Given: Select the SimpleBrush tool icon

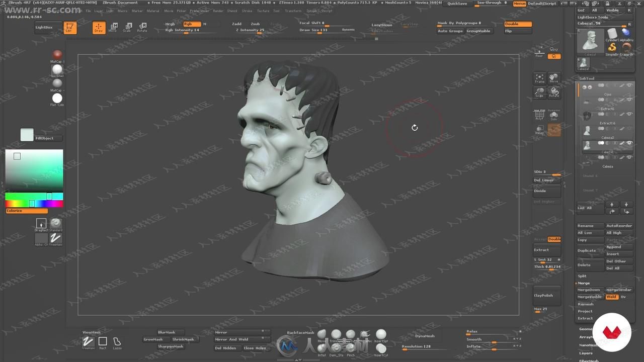Looking at the screenshot, I should coord(612,49).
